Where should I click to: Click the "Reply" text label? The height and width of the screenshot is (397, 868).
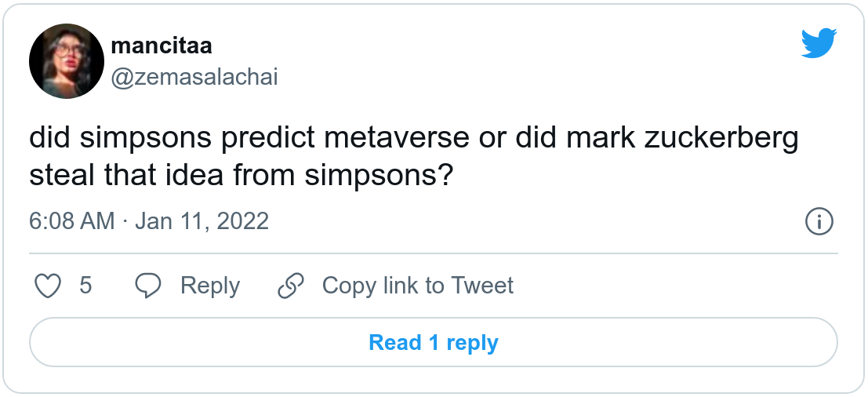(x=209, y=286)
